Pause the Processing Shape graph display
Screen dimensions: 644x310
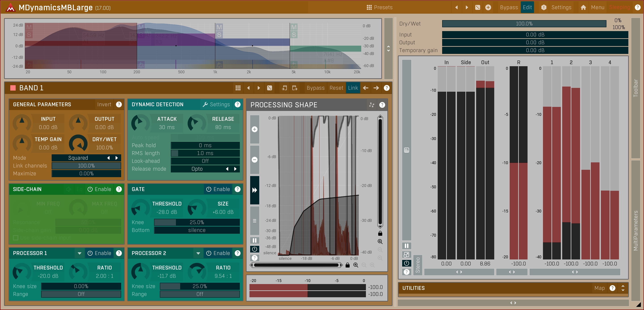pos(255,240)
